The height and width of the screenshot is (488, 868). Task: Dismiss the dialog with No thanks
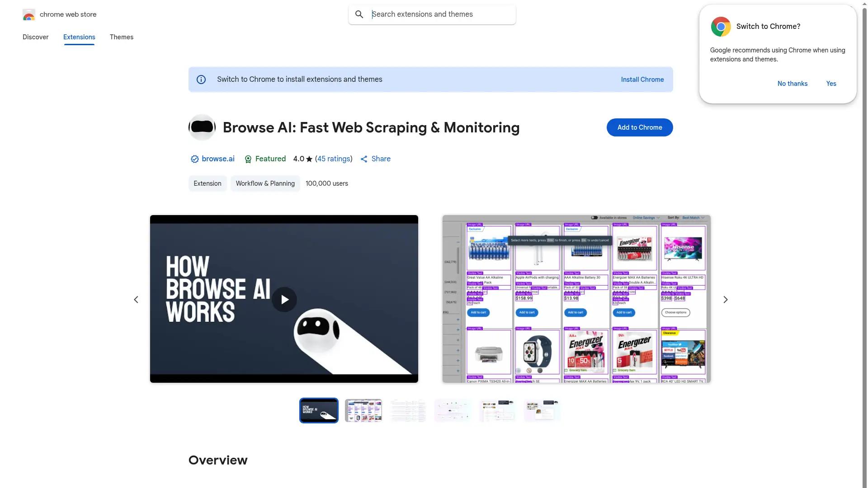click(792, 84)
